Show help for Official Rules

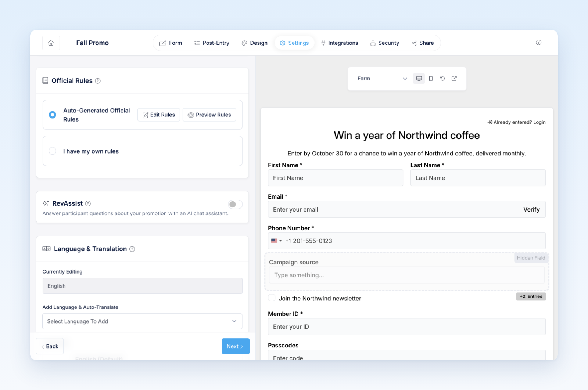point(98,81)
